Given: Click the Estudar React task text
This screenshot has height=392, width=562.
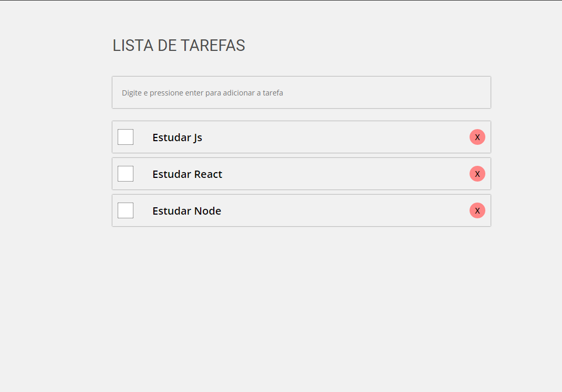Looking at the screenshot, I should point(187,174).
